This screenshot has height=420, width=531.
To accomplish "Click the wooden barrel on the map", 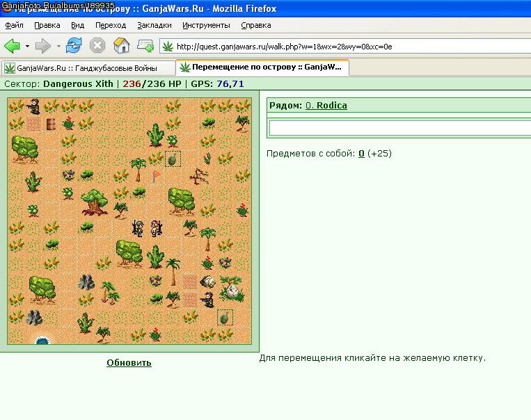I will click(x=51, y=124).
